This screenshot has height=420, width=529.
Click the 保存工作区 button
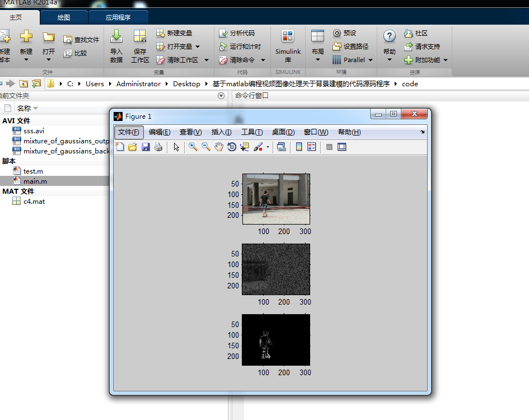[140, 46]
